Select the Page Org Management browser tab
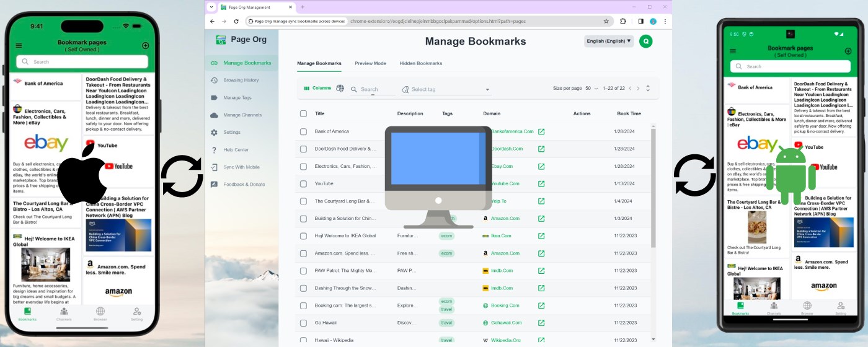The width and height of the screenshot is (868, 347). (x=256, y=7)
